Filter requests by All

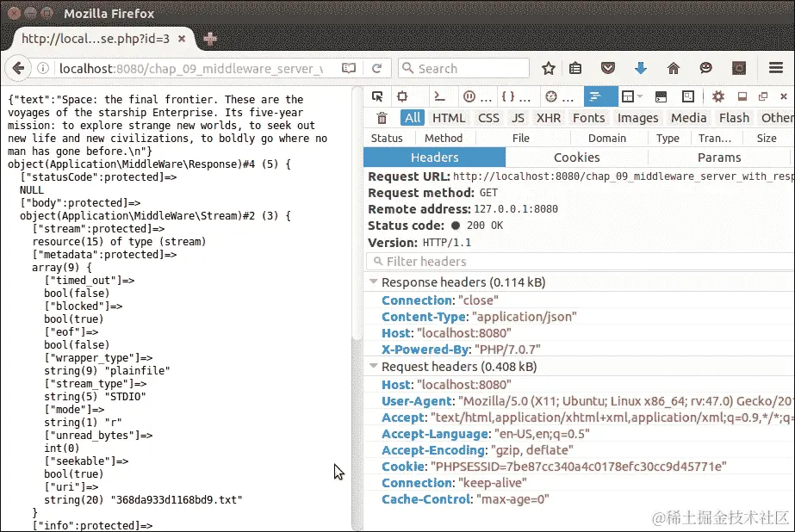click(x=413, y=118)
